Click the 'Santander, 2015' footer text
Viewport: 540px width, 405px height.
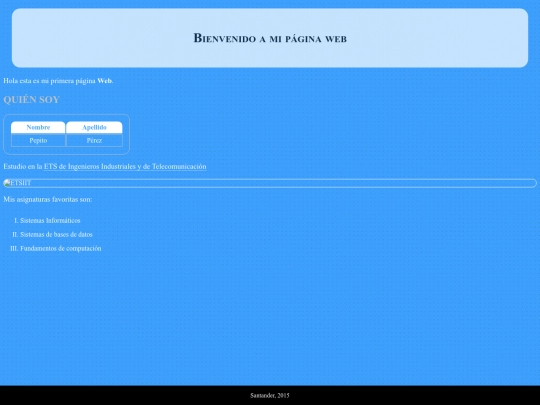pos(270,395)
